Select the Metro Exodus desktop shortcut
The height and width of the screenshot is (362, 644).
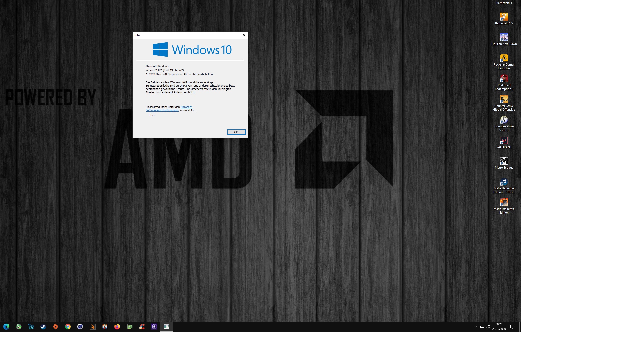504,163
